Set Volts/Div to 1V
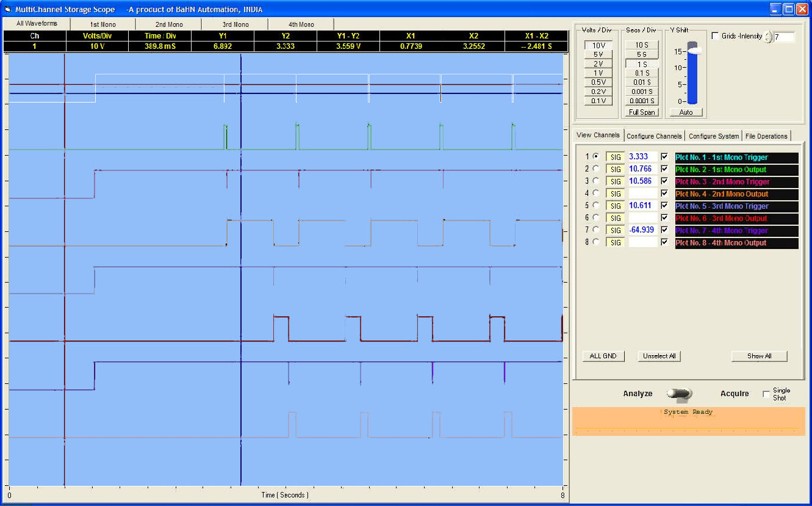This screenshot has height=506, width=812. [x=598, y=73]
